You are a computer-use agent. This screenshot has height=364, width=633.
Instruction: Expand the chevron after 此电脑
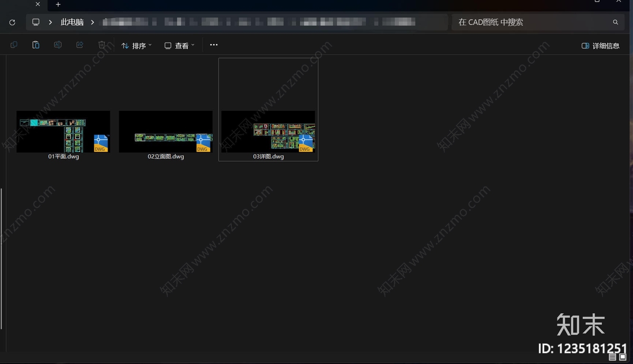point(93,22)
